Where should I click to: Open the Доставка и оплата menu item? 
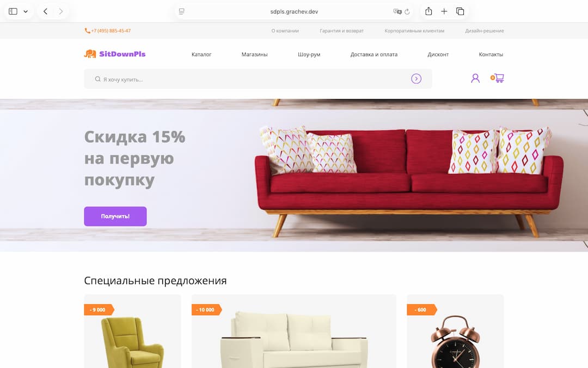click(374, 55)
